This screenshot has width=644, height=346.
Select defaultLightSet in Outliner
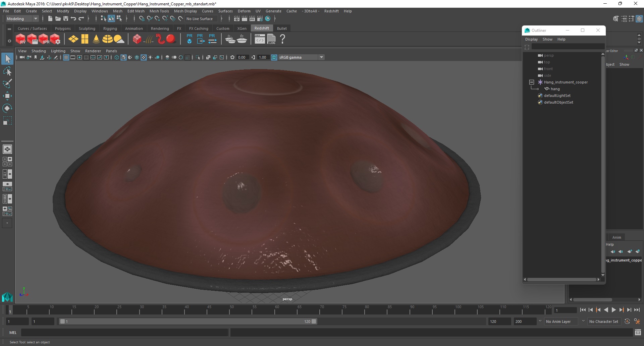pyautogui.click(x=557, y=96)
